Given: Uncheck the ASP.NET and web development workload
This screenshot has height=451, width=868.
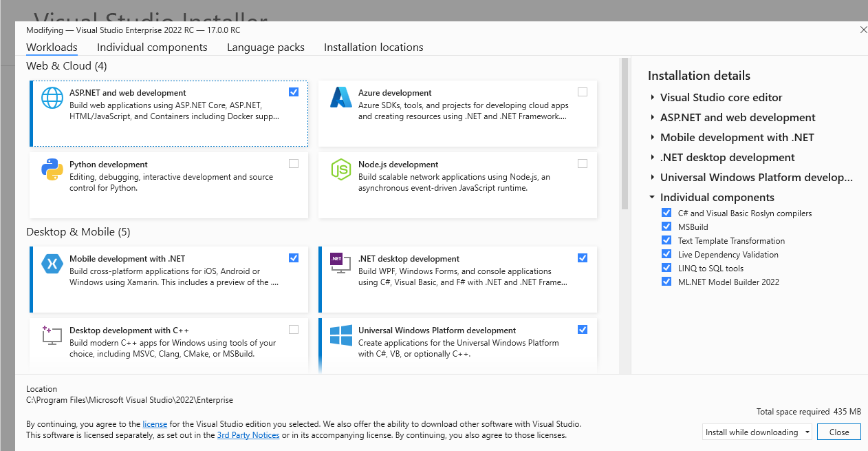Looking at the screenshot, I should (294, 92).
